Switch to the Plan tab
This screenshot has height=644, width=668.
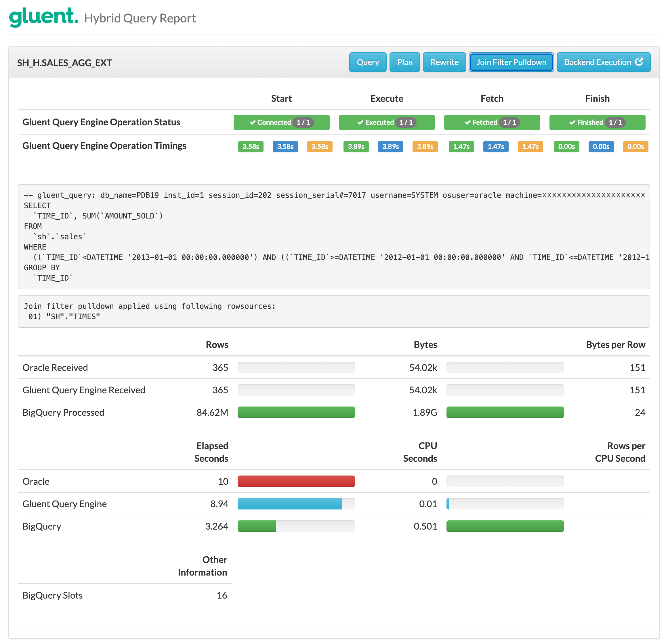404,62
